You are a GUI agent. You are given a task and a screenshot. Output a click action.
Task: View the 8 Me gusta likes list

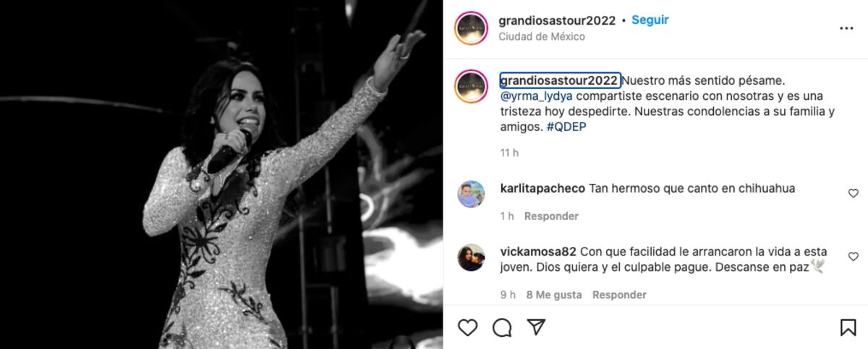click(x=554, y=295)
